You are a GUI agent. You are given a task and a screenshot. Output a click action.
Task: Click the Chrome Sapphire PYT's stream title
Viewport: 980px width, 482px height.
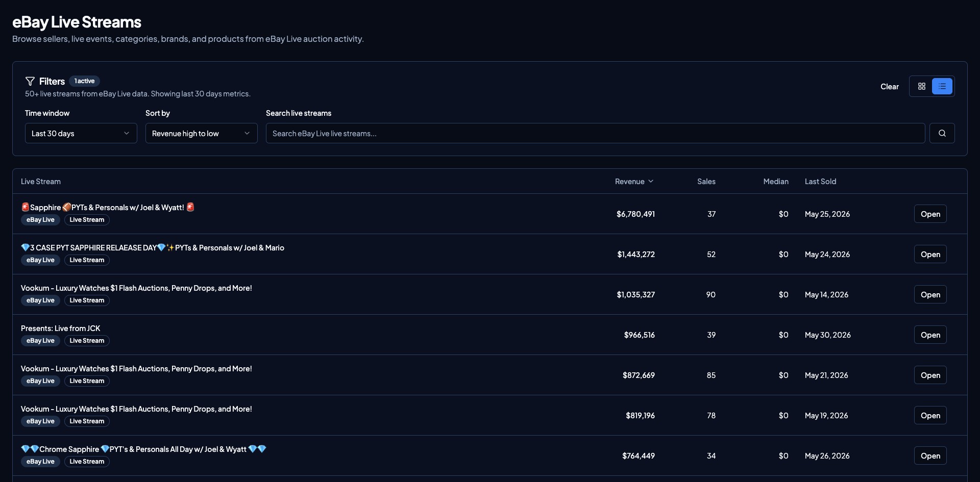click(x=144, y=449)
